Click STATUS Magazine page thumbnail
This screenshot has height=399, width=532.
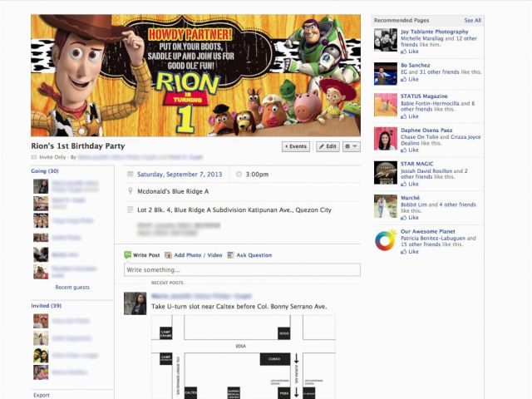coord(386,105)
